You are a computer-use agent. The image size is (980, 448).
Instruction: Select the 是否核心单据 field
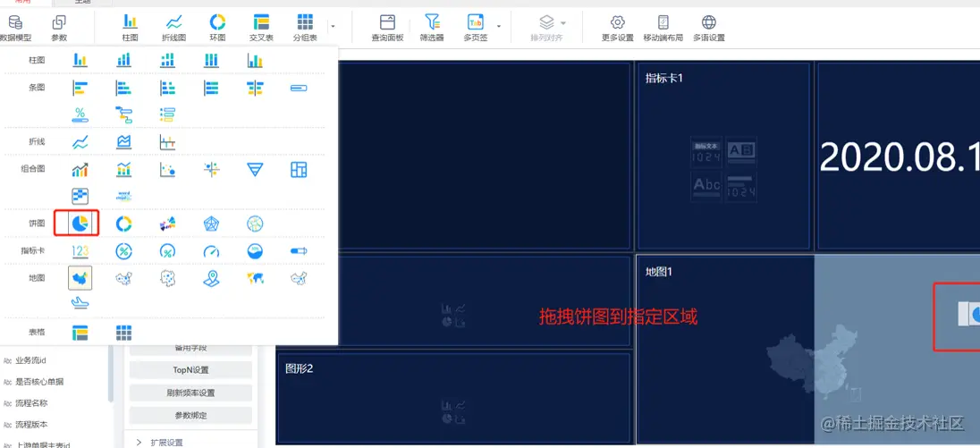click(39, 382)
